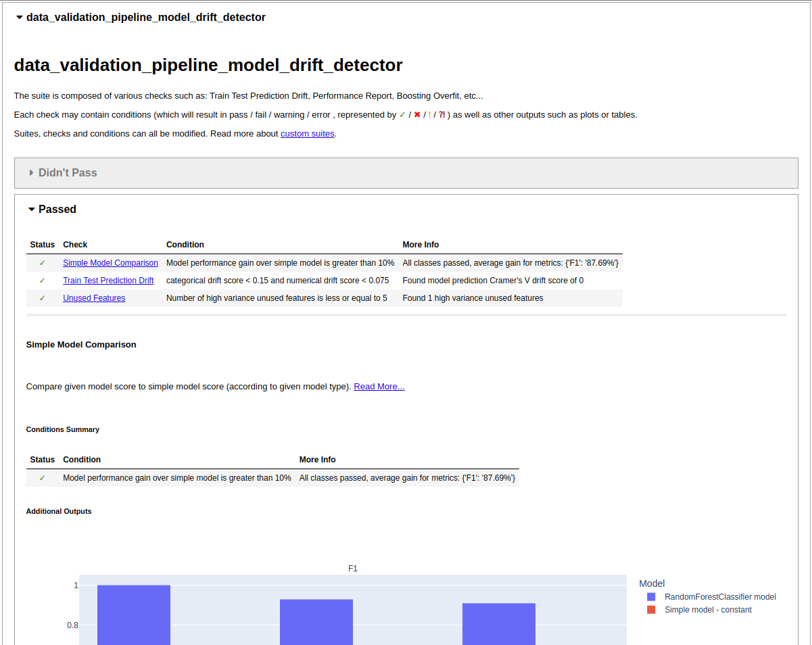The width and height of the screenshot is (812, 645).
Task: Click the rightmost blue F1 bar
Action: pyautogui.click(x=499, y=623)
